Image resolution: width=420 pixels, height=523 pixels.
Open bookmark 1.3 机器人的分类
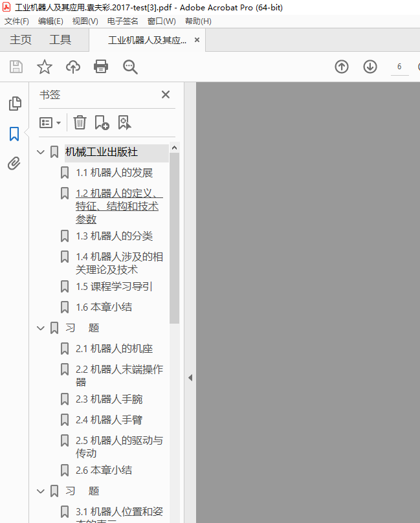(114, 236)
